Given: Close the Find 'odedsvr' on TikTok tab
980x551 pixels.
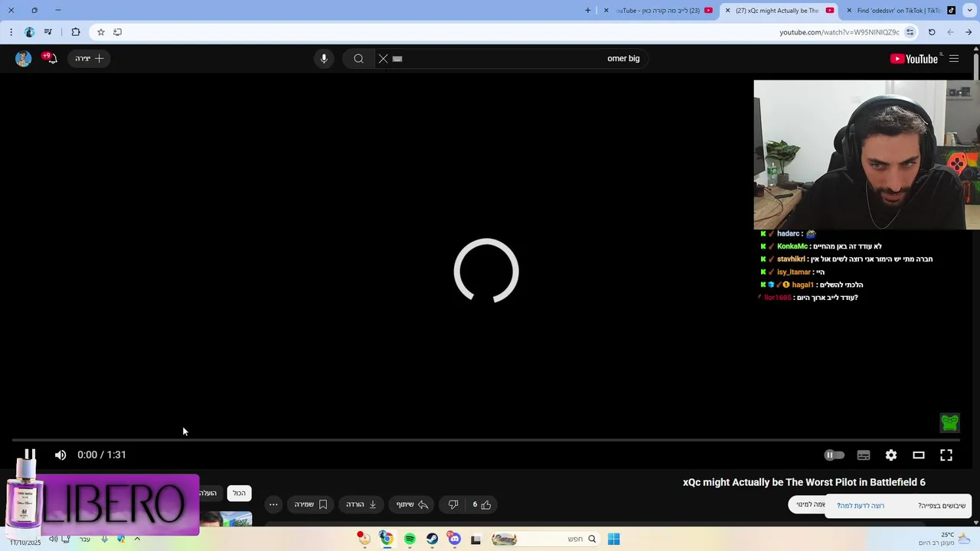Looking at the screenshot, I should pyautogui.click(x=849, y=11).
